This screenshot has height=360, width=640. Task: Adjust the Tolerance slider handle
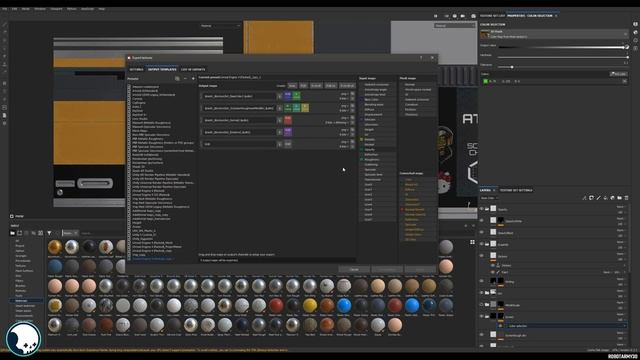click(x=512, y=67)
